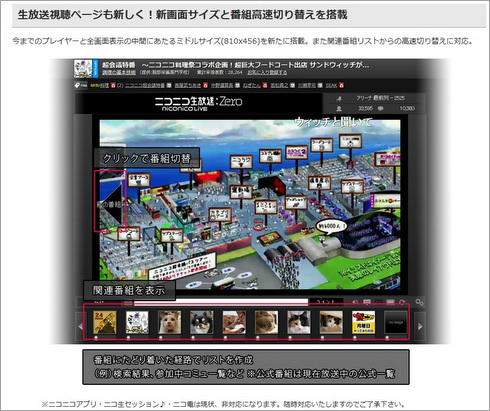This screenshot has width=490, height=411.
Task: Select the black "no image" program thumbnail
Action: coord(396,322)
